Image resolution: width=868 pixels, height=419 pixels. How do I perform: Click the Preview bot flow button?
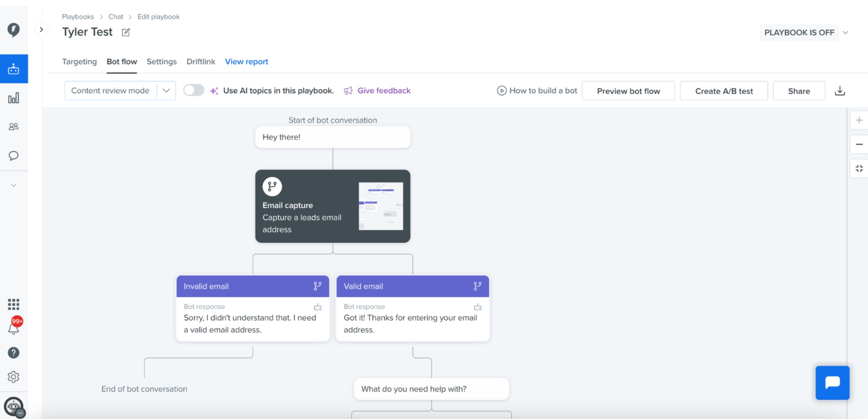(x=628, y=91)
